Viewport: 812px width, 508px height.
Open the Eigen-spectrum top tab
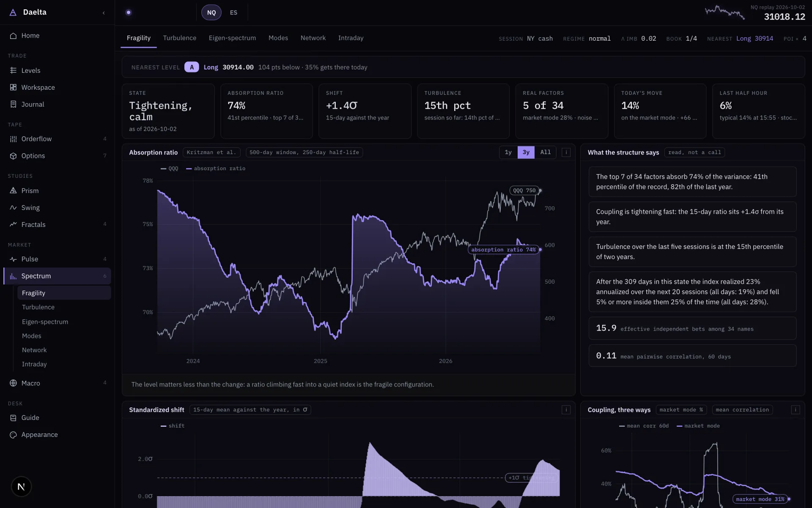[x=232, y=38]
